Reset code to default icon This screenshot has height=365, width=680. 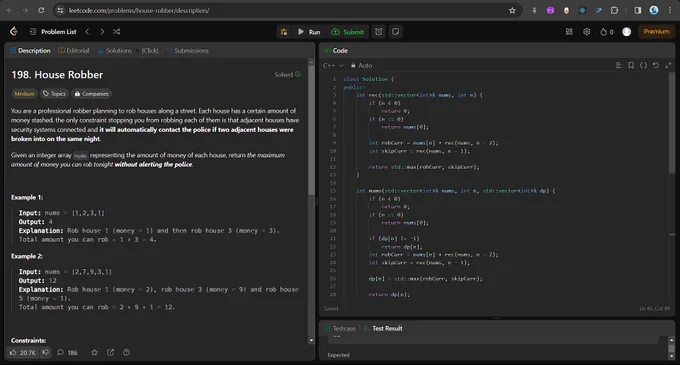[656, 65]
